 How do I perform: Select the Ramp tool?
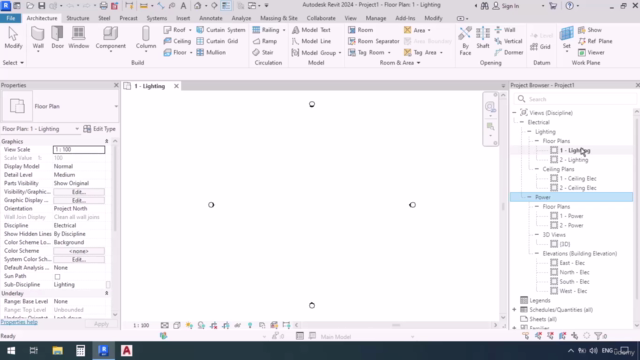[x=265, y=41]
